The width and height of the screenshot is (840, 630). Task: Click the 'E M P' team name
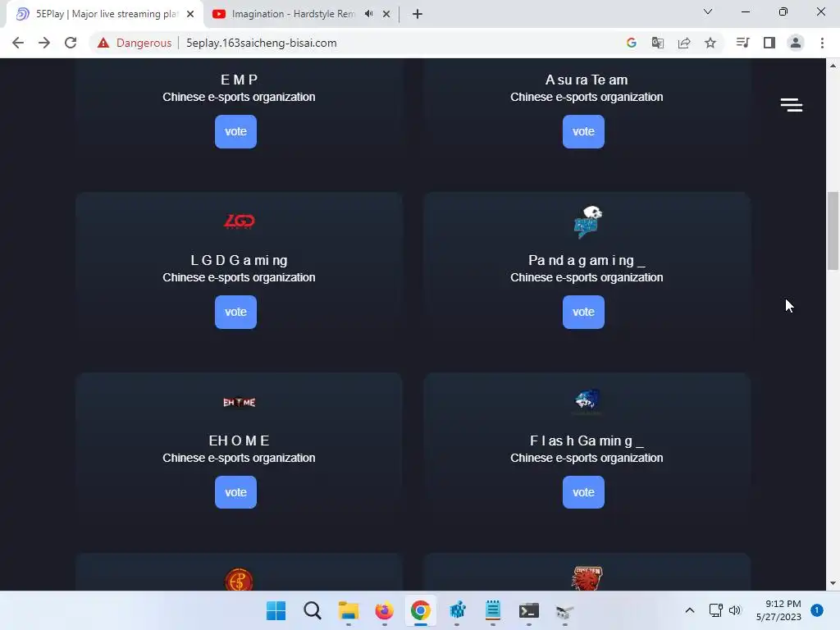coord(239,80)
